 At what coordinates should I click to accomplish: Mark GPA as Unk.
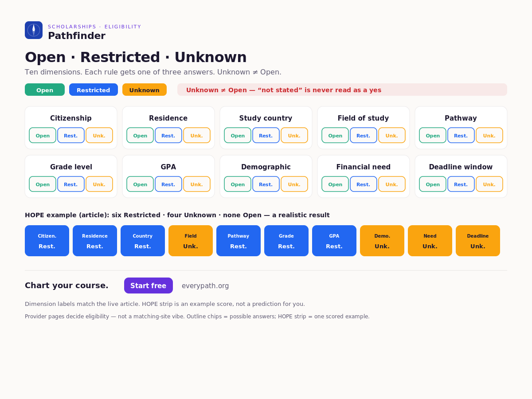(197, 184)
